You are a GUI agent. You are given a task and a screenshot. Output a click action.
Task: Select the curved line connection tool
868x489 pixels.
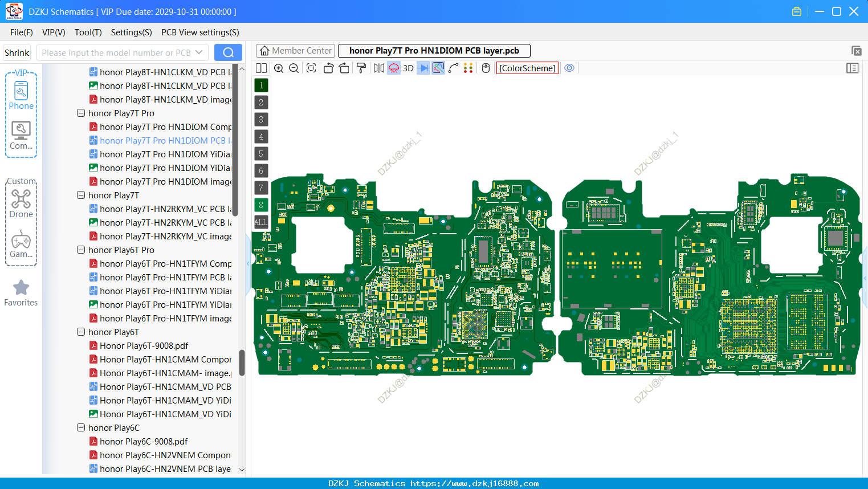point(454,68)
